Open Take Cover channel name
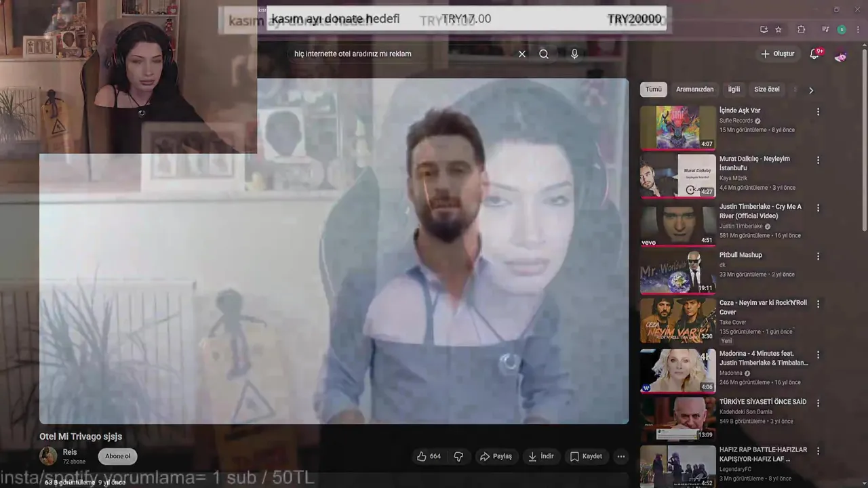 click(x=733, y=323)
